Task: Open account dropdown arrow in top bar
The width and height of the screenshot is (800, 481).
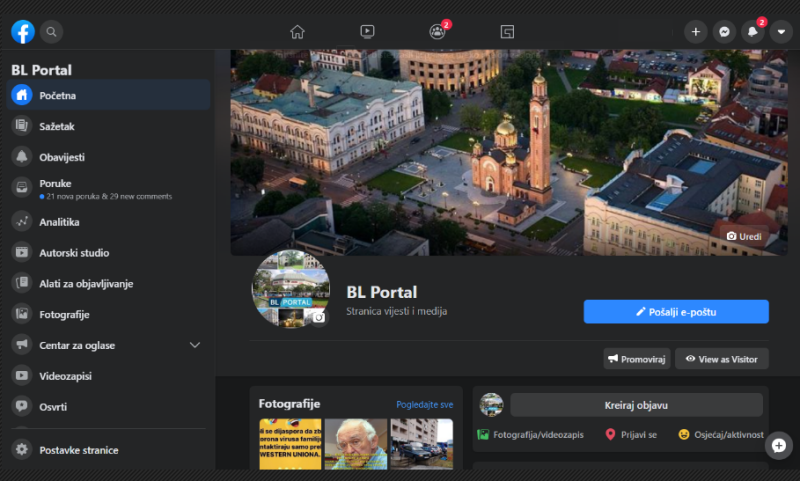Action: coord(781,32)
